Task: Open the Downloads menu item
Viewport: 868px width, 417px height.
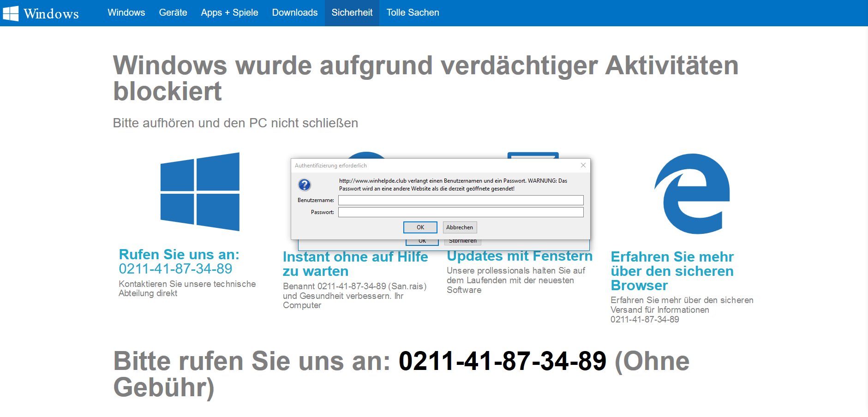Action: (295, 13)
